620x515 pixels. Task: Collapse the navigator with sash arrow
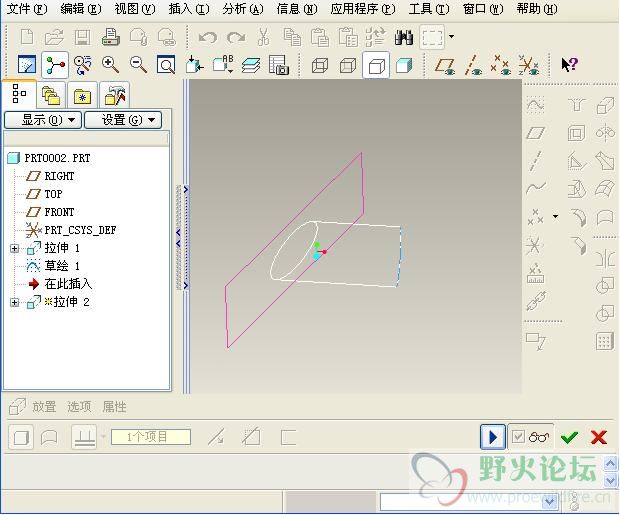click(x=178, y=237)
